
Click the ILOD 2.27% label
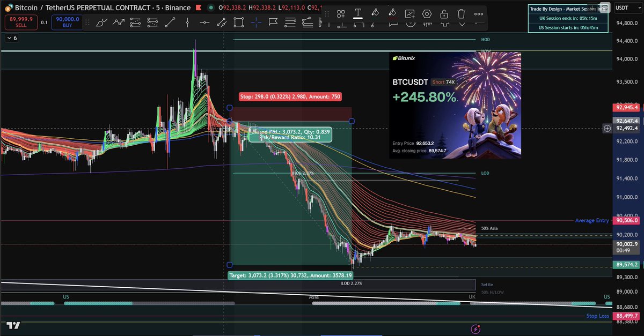351,283
